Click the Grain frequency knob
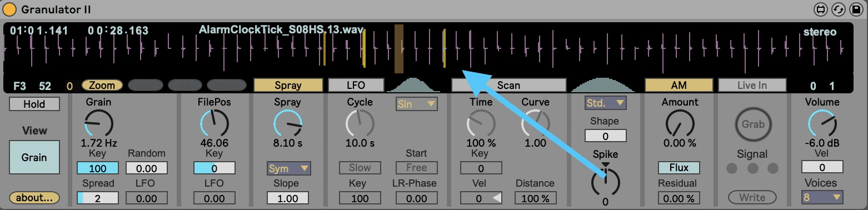This screenshot has height=210, width=868. pyautogui.click(x=99, y=123)
